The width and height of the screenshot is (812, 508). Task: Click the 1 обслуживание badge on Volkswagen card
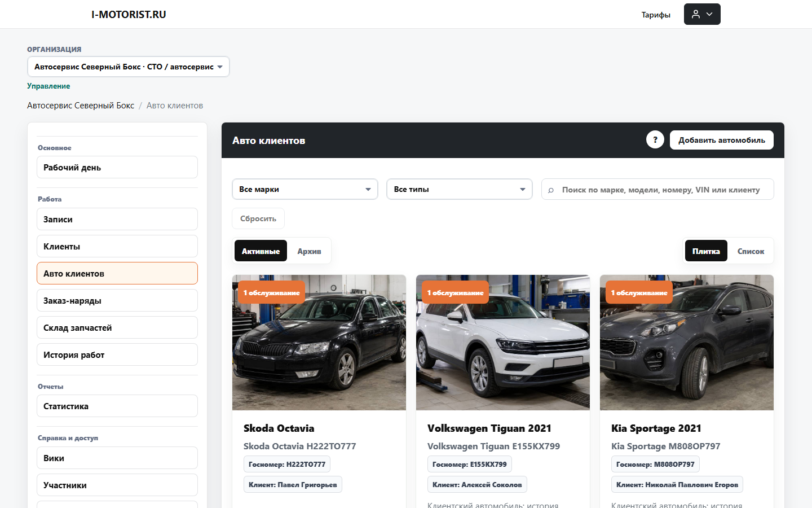[456, 293]
